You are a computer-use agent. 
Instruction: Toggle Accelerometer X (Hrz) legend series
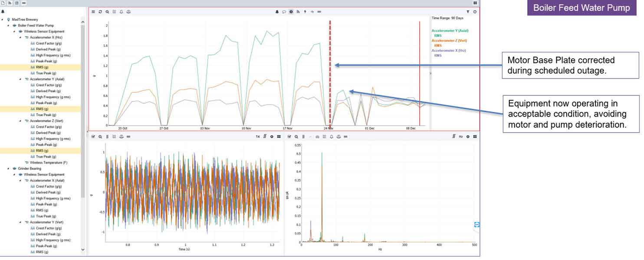click(449, 51)
